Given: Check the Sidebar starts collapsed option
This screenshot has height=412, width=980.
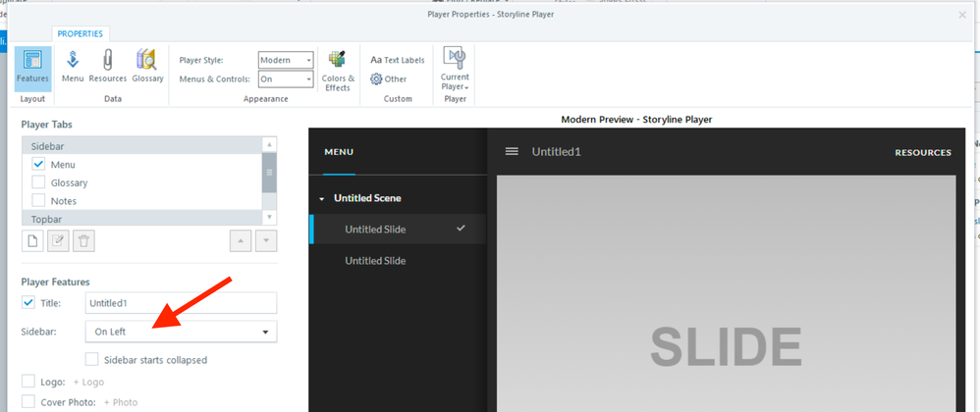Looking at the screenshot, I should pos(92,360).
